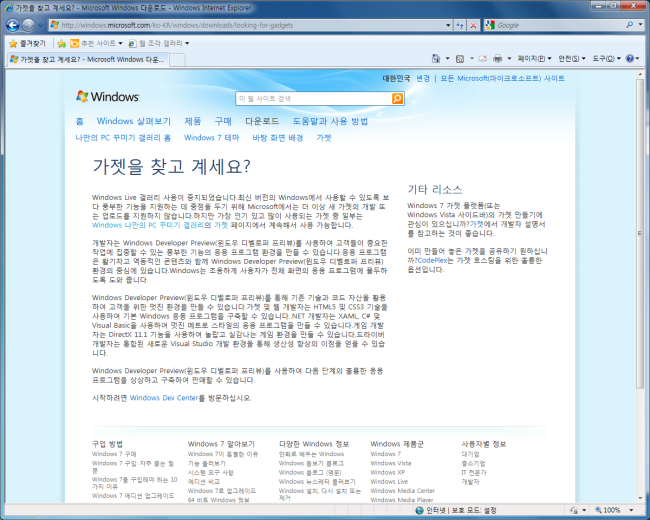Open the 구매 navigation item
The height and width of the screenshot is (520, 650).
point(223,121)
